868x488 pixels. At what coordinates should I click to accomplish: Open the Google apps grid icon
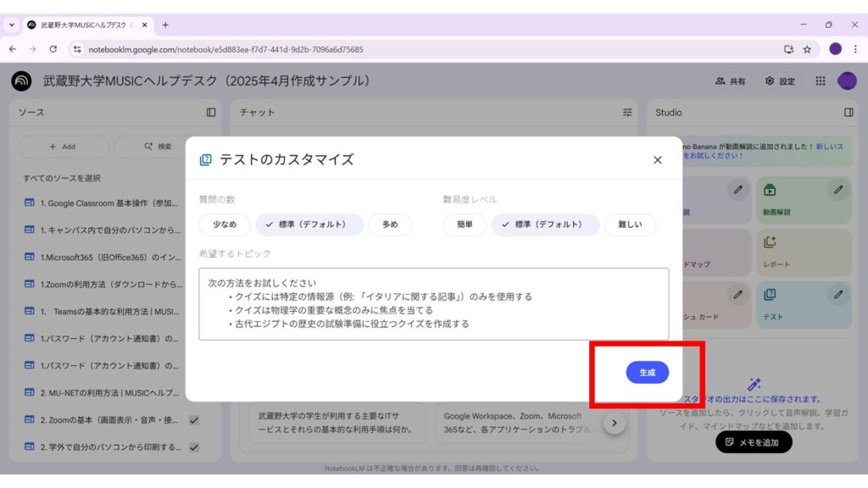click(820, 81)
